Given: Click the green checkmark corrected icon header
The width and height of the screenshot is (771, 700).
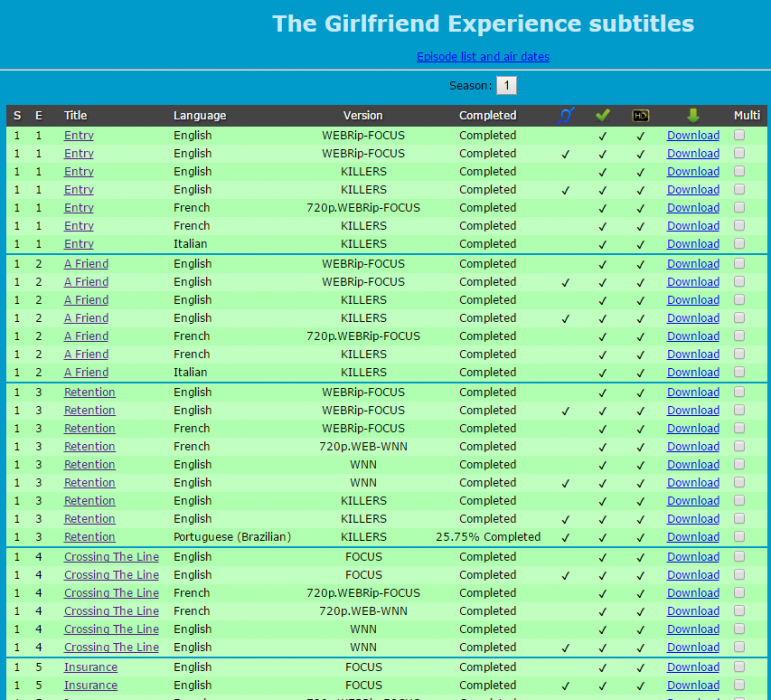Looking at the screenshot, I should point(602,115).
